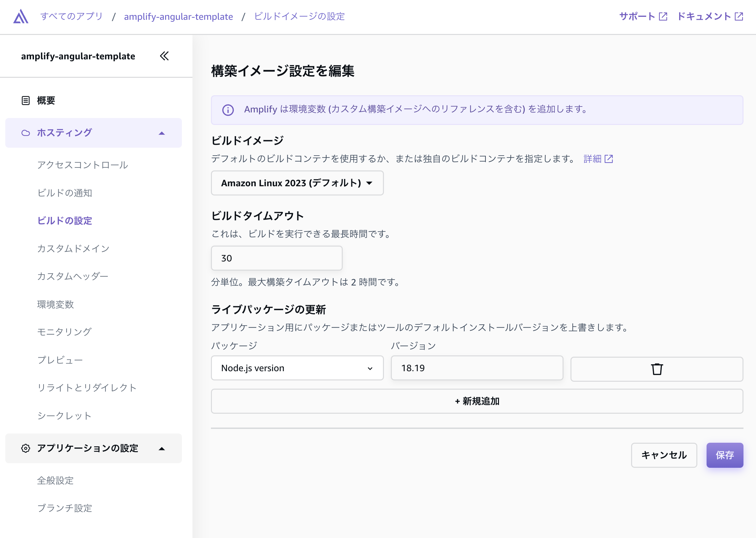Click the Amplify logo icon
Screen dimensions: 756x538
point(21,16)
